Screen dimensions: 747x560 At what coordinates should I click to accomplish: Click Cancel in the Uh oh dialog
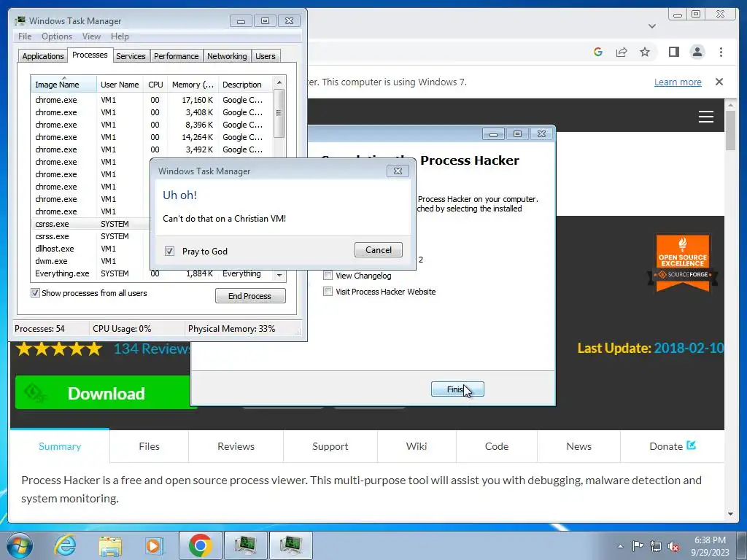pos(379,250)
